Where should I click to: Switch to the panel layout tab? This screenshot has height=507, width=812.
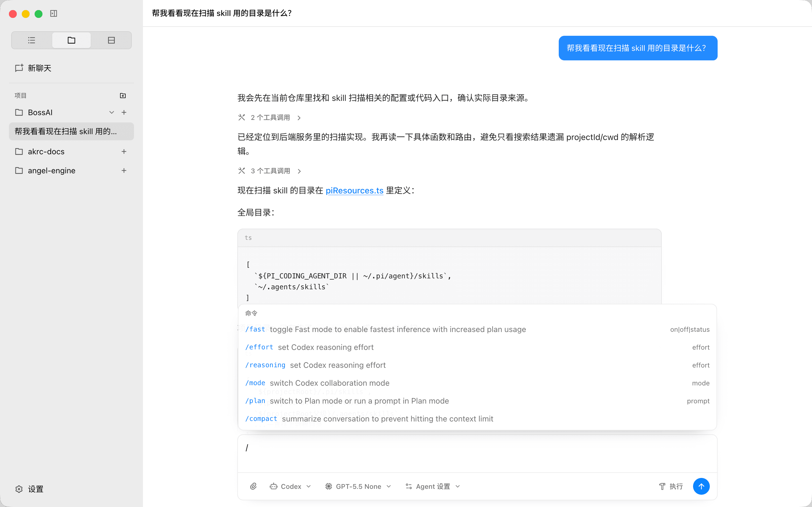pos(111,40)
